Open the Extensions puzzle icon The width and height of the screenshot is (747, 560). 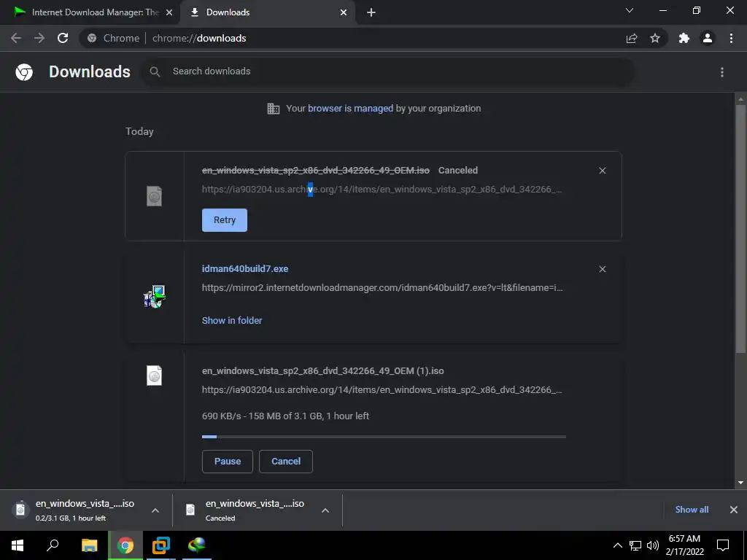point(684,38)
